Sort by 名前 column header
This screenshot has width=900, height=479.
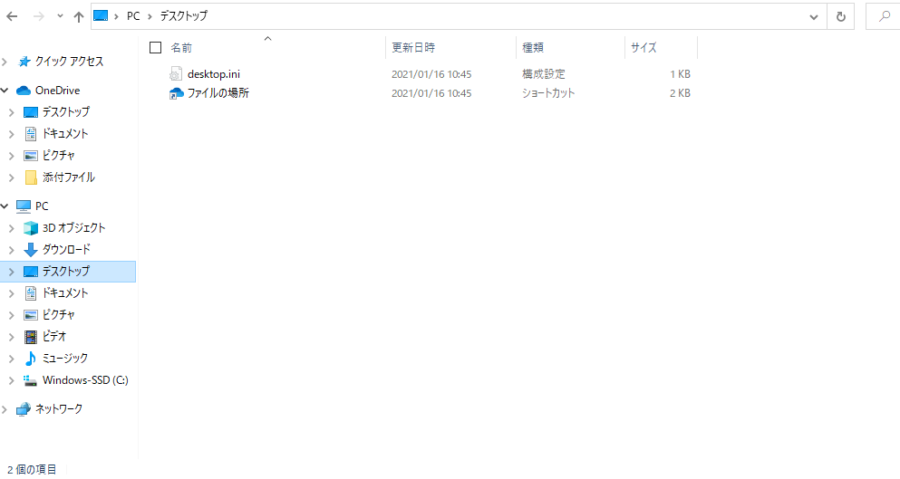pyautogui.click(x=181, y=48)
